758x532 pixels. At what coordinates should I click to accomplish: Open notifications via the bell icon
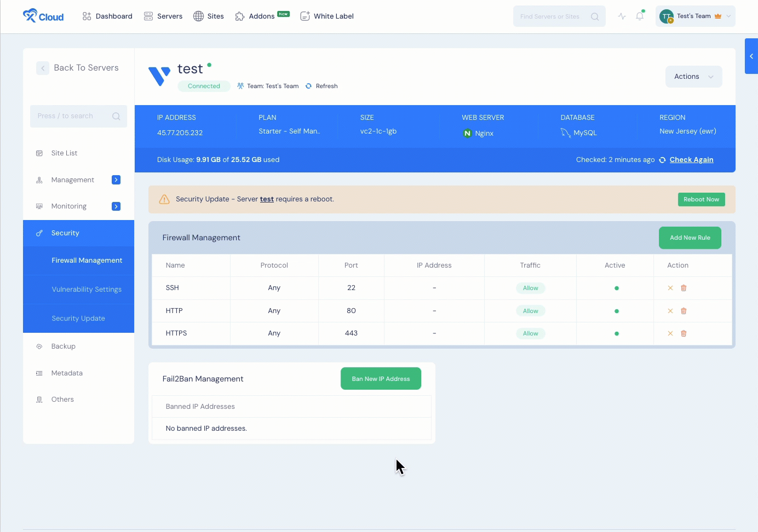click(x=639, y=16)
